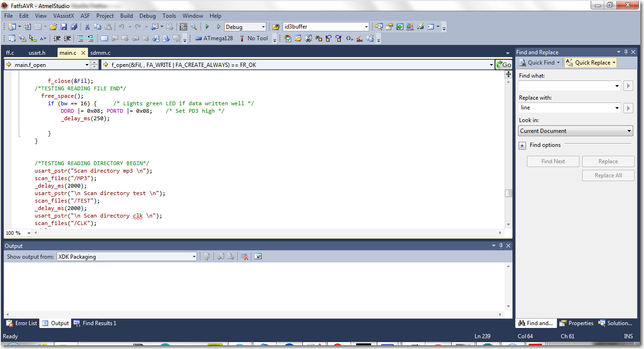Viewport: 644px width, 349px height.
Task: Expand the Find options section
Action: pos(522,145)
